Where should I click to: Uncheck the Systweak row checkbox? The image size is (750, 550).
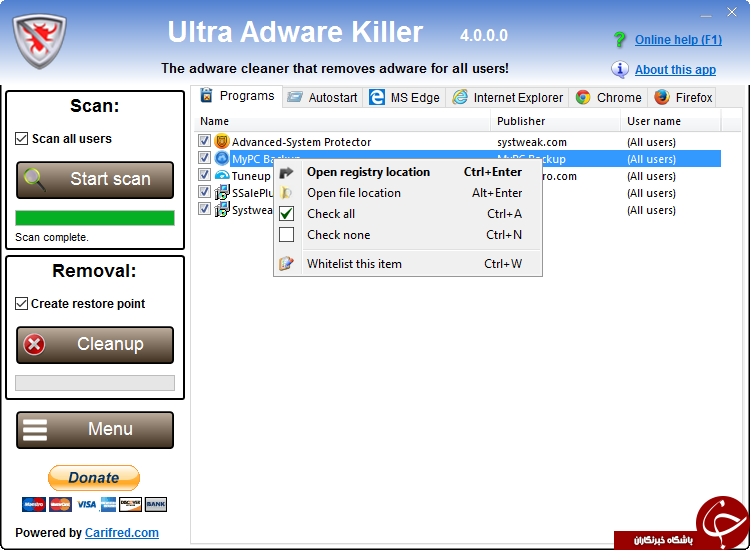coord(204,209)
